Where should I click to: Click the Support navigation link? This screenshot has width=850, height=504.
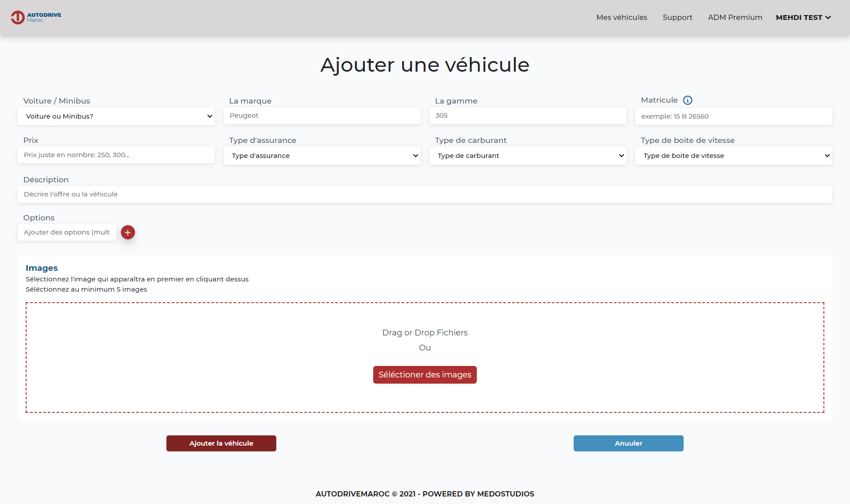[x=676, y=17]
